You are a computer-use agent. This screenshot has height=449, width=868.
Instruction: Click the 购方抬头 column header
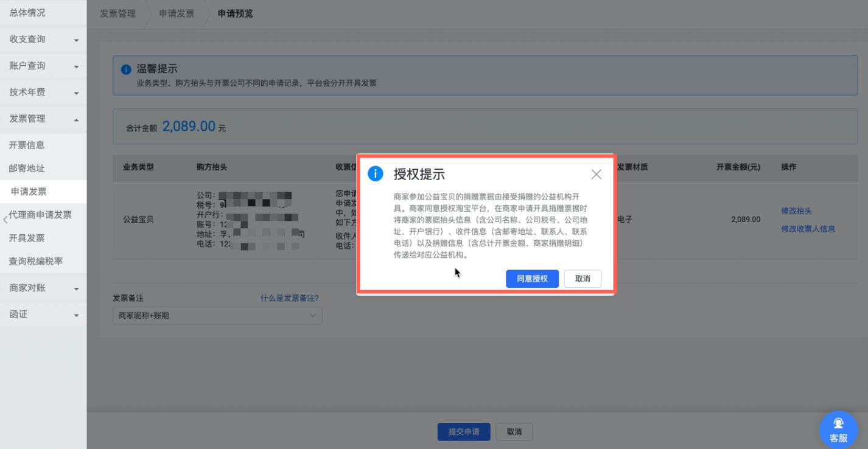pos(212,167)
